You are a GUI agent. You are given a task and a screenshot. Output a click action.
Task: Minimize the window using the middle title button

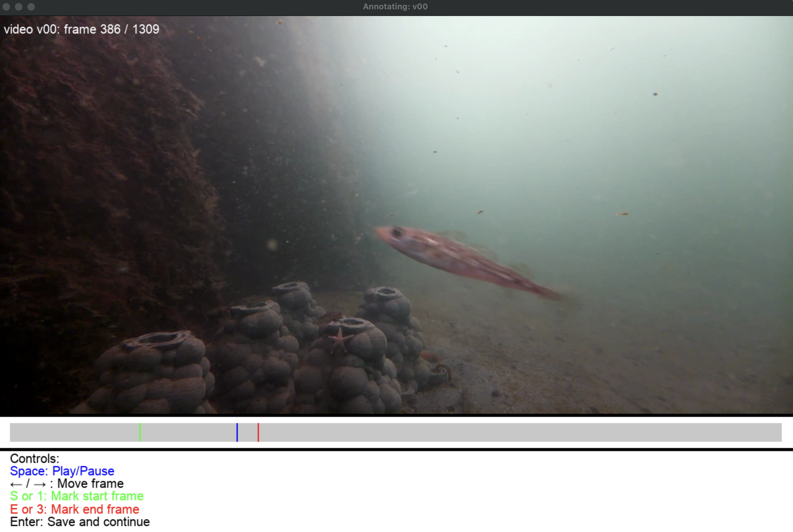click(x=19, y=7)
